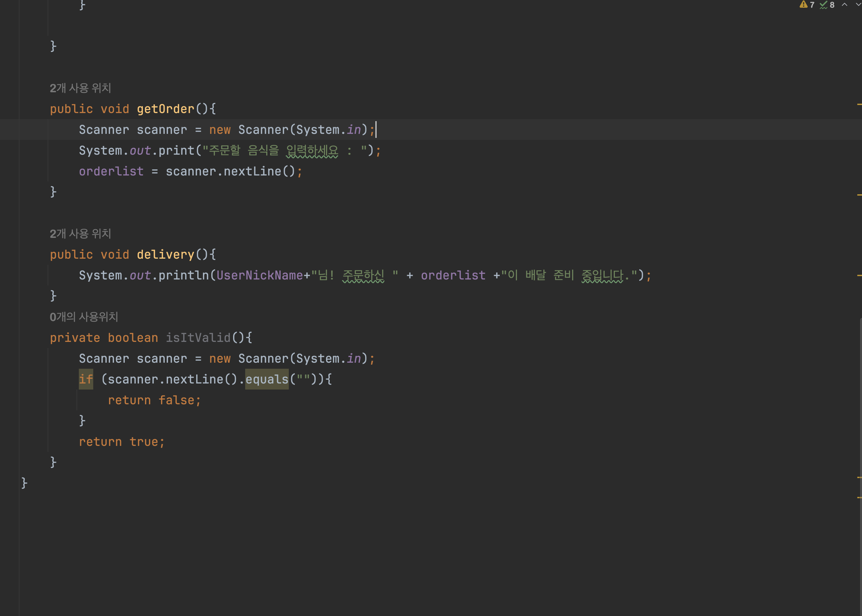
Task: Click 'private' keyword of isItValid
Action: click(75, 338)
